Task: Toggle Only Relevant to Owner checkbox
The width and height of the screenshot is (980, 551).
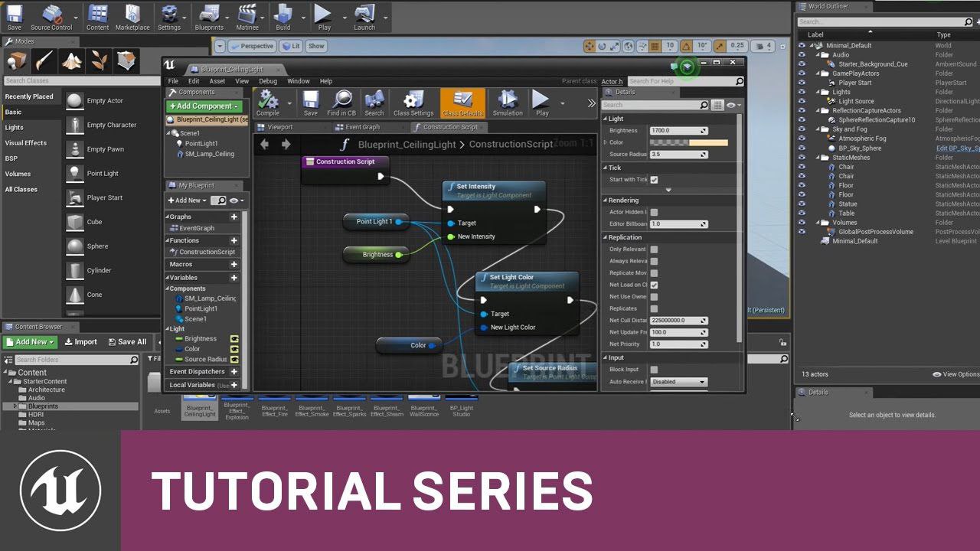Action: coord(654,249)
